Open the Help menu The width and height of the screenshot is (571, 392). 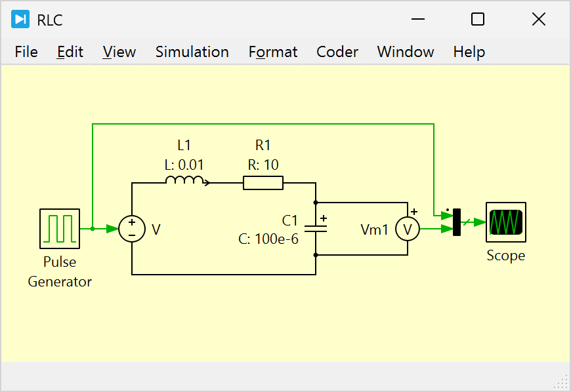click(x=469, y=52)
